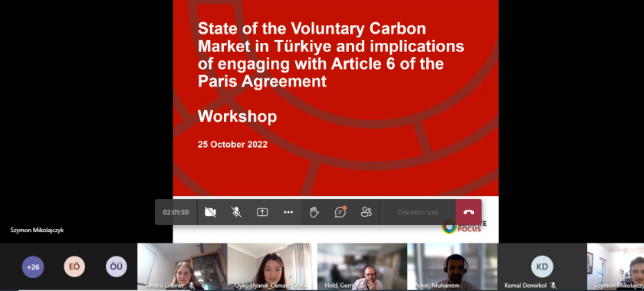
Task: Expand the +26 hidden participants
Action: pos(33,266)
